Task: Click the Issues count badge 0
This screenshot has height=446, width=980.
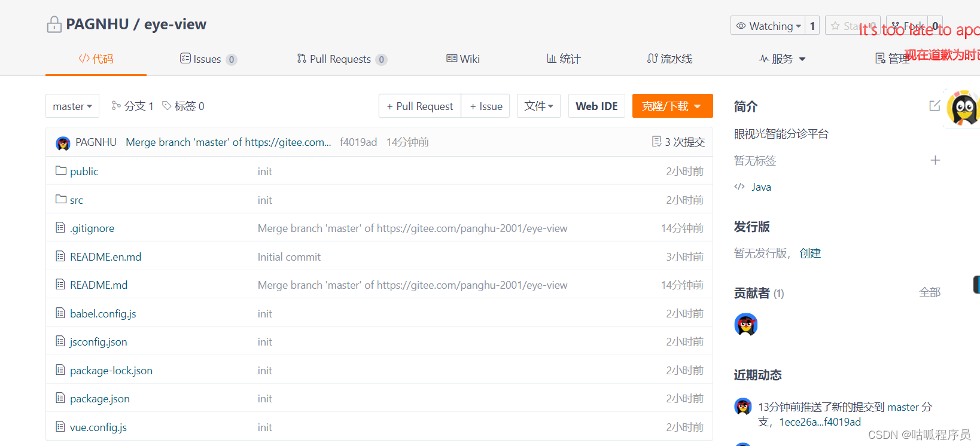Action: click(x=232, y=60)
